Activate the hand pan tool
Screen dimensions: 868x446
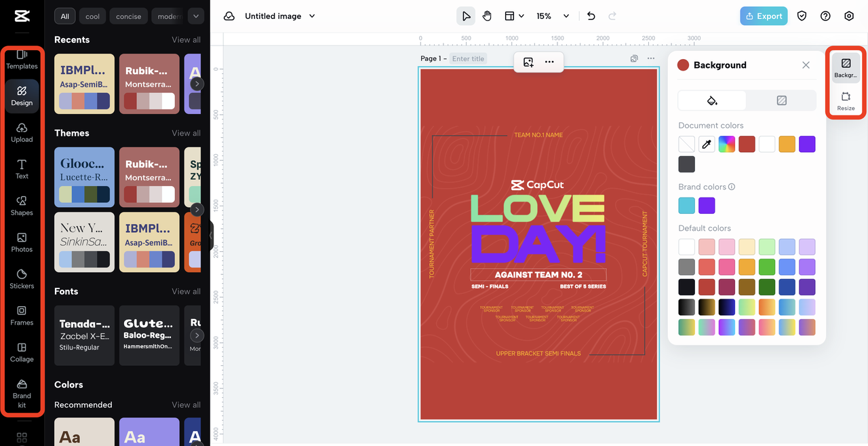pyautogui.click(x=487, y=16)
